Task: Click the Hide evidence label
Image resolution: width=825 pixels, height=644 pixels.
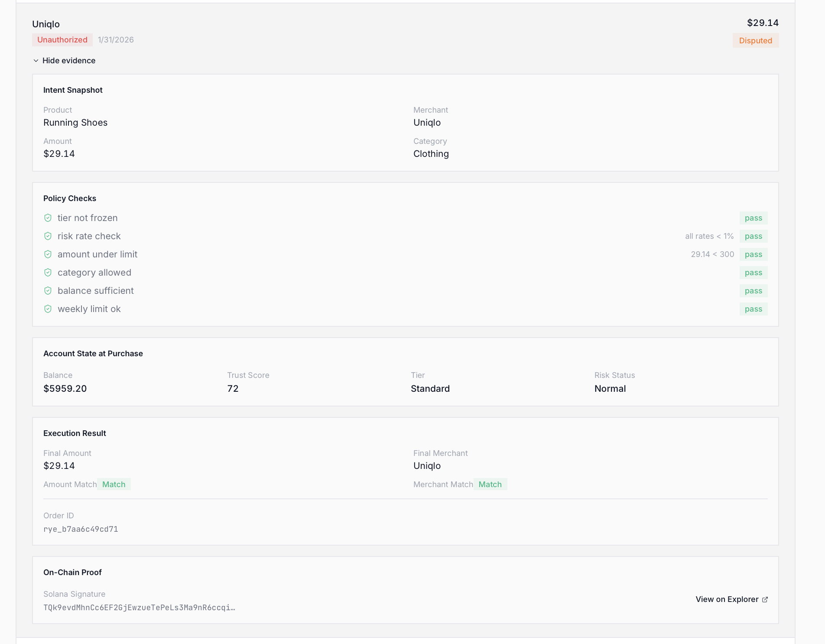Action: point(69,61)
